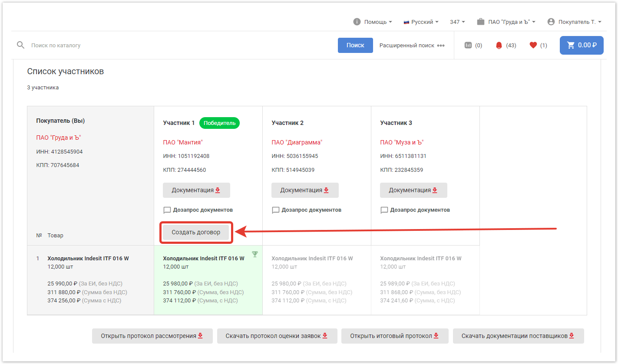
Task: Expand the Помощь dropdown menu
Action: click(373, 22)
